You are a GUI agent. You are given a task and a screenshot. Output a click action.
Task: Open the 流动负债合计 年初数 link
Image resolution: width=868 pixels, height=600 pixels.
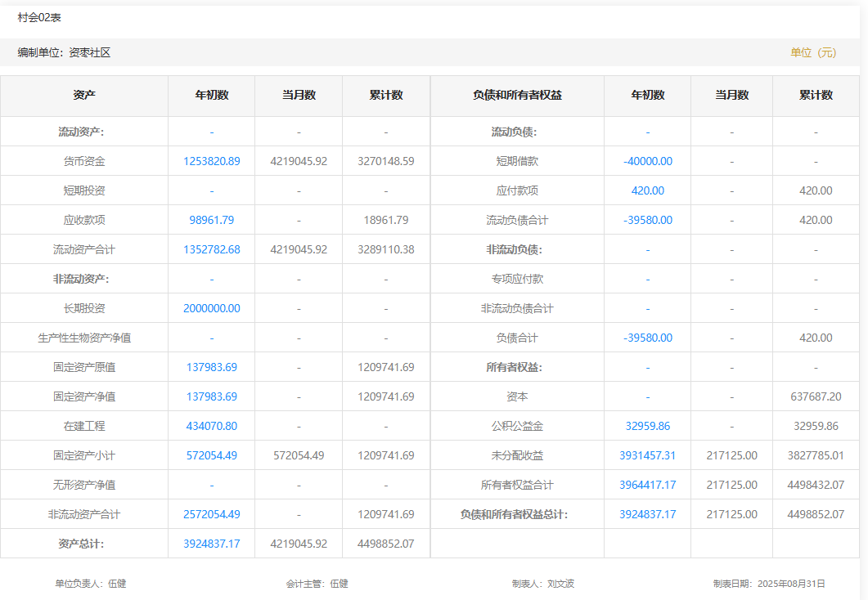click(647, 220)
